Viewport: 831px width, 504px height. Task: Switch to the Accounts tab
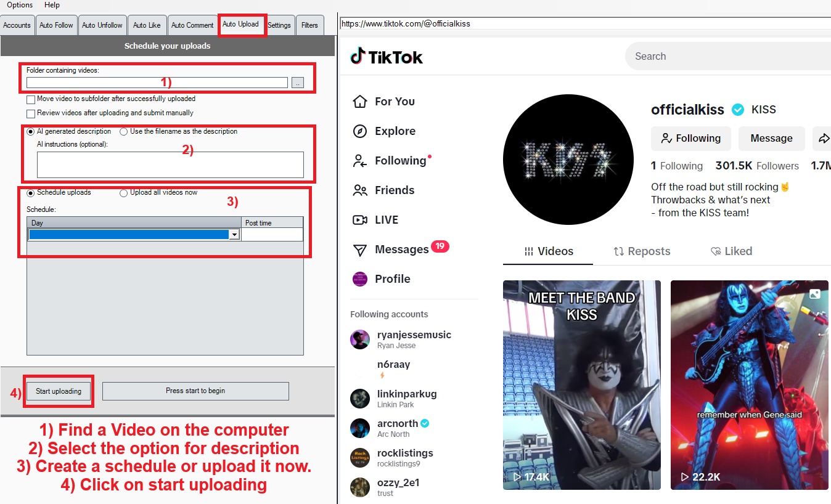click(17, 25)
